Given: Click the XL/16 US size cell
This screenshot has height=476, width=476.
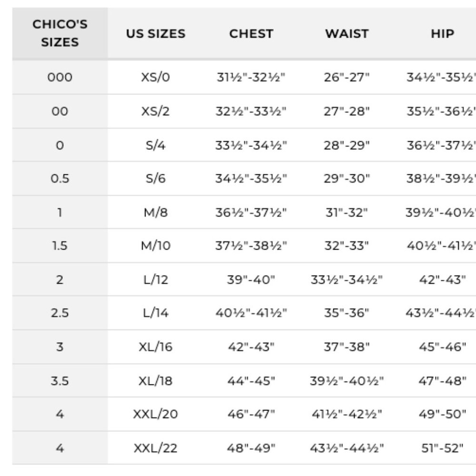Looking at the screenshot, I should click(x=156, y=347).
